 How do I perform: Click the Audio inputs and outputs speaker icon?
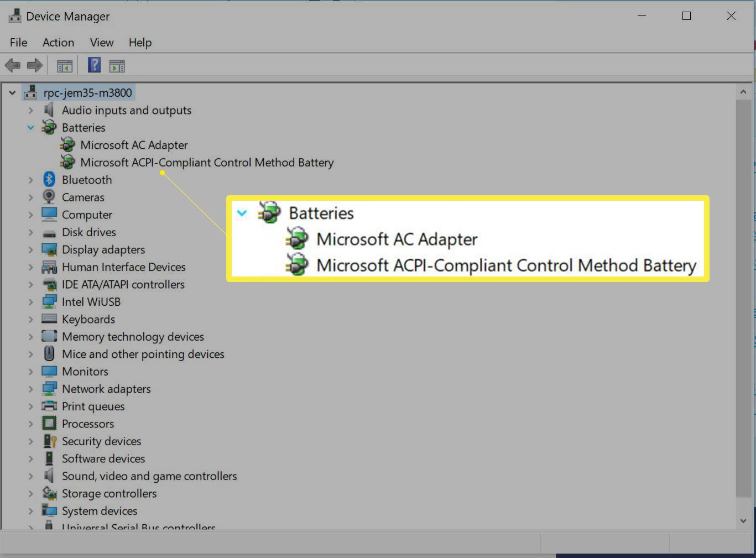pos(49,110)
